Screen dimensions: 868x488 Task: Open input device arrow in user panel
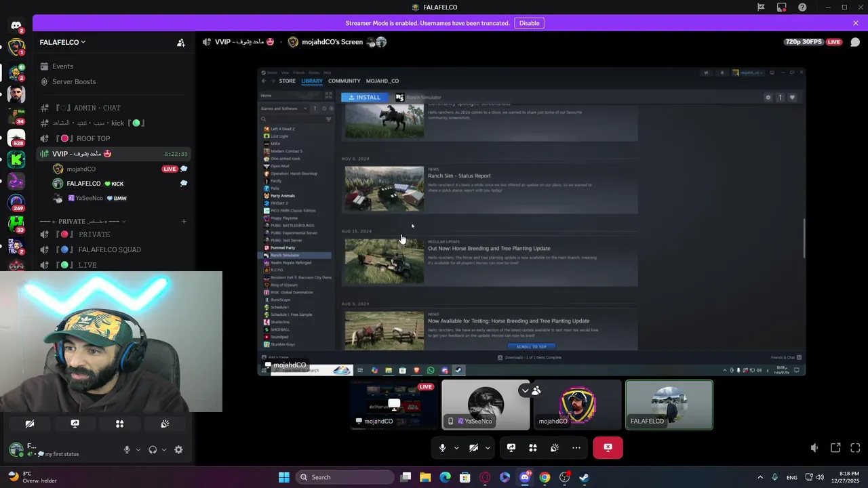138,449
